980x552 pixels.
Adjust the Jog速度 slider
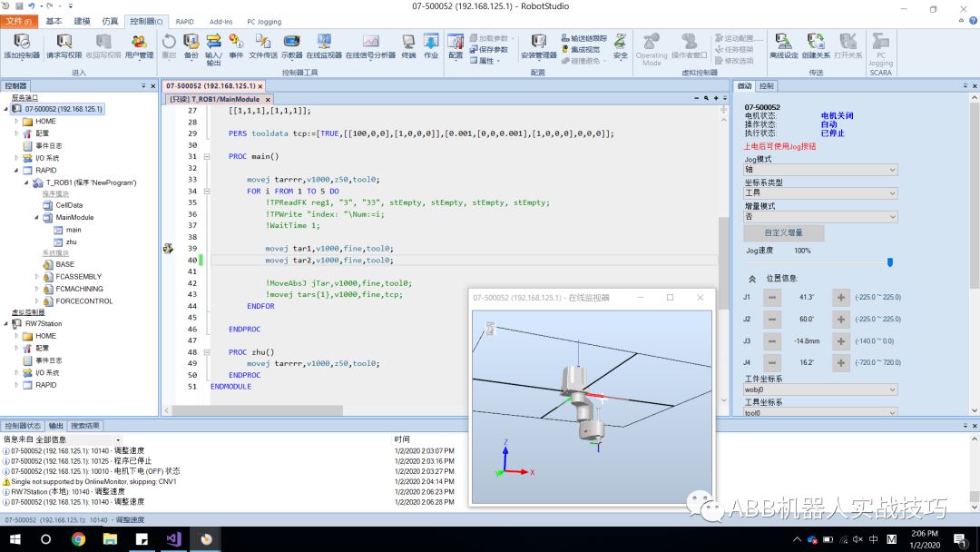(890, 262)
